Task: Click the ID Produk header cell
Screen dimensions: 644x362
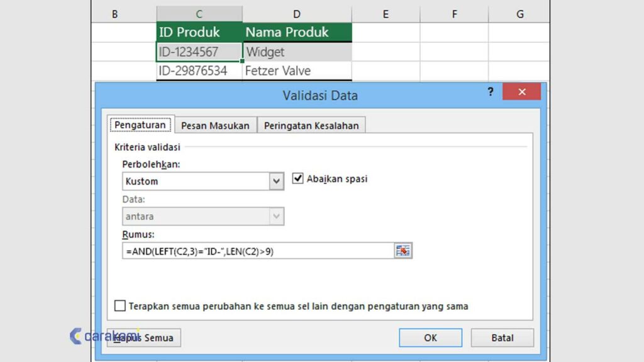Action: (198, 31)
